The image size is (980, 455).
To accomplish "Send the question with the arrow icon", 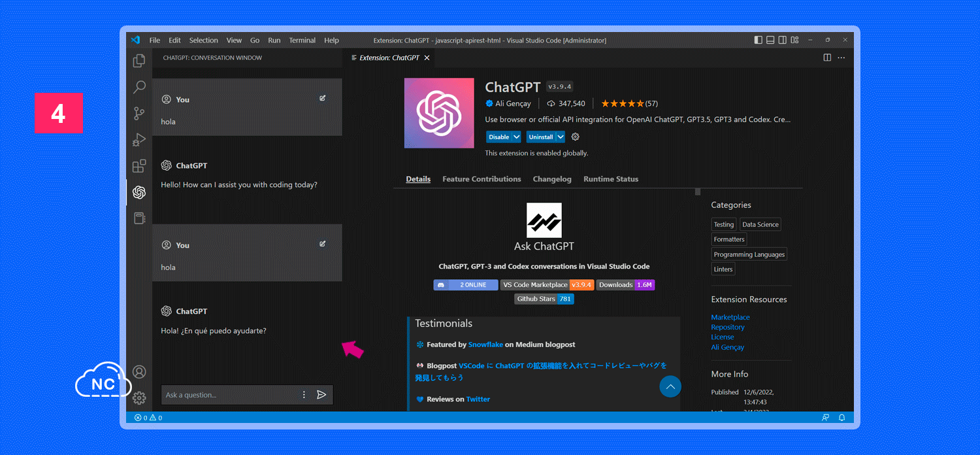I will click(x=321, y=395).
